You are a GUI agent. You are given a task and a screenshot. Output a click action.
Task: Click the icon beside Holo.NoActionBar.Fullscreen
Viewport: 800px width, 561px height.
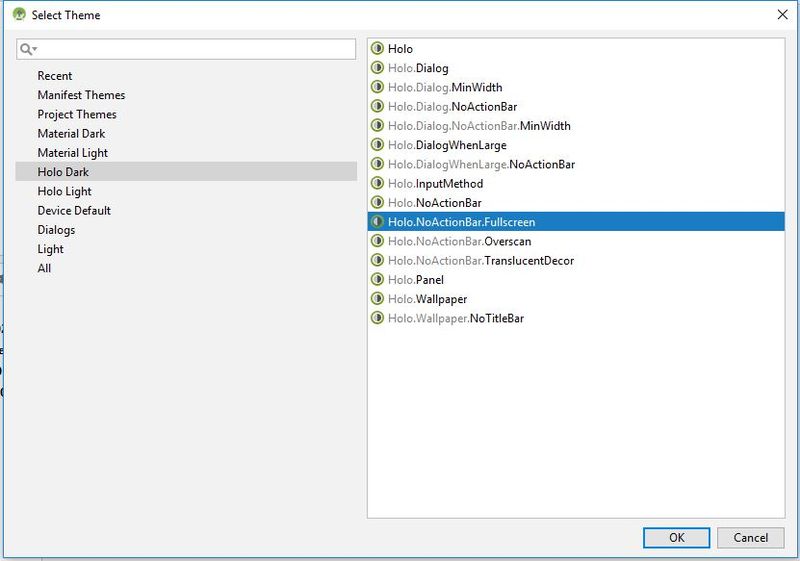point(377,222)
